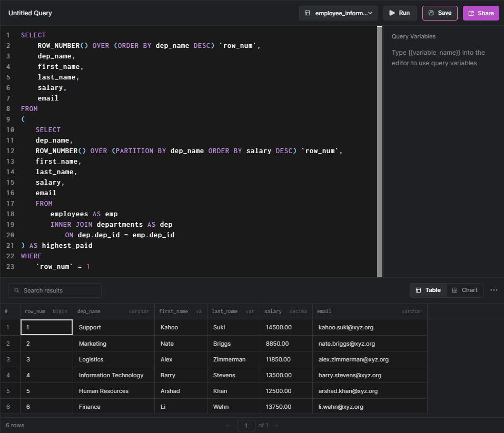Select the Logistics department cell
504x433 pixels.
pyautogui.click(x=113, y=359)
